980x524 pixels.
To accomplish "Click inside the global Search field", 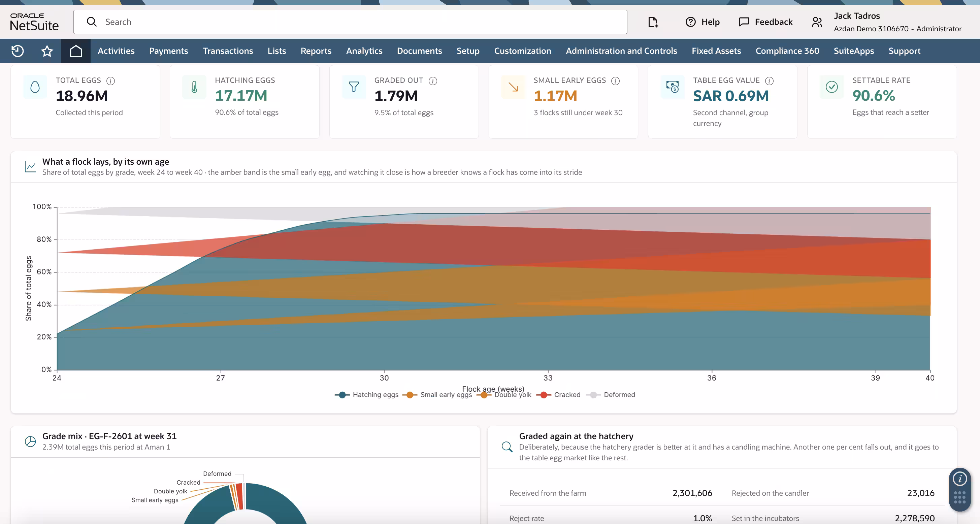I will [x=350, y=22].
